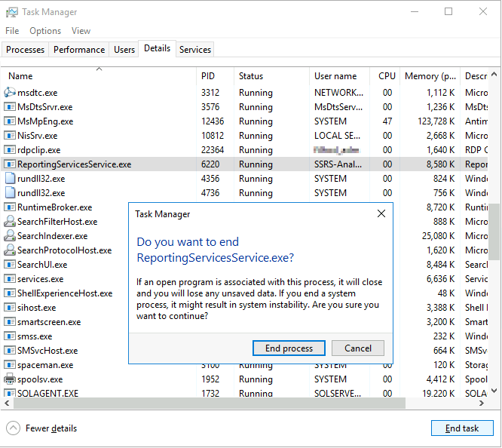Click the SMSvcHost.exe process icon
Viewport: 502px width, 448px height.
pyautogui.click(x=10, y=350)
